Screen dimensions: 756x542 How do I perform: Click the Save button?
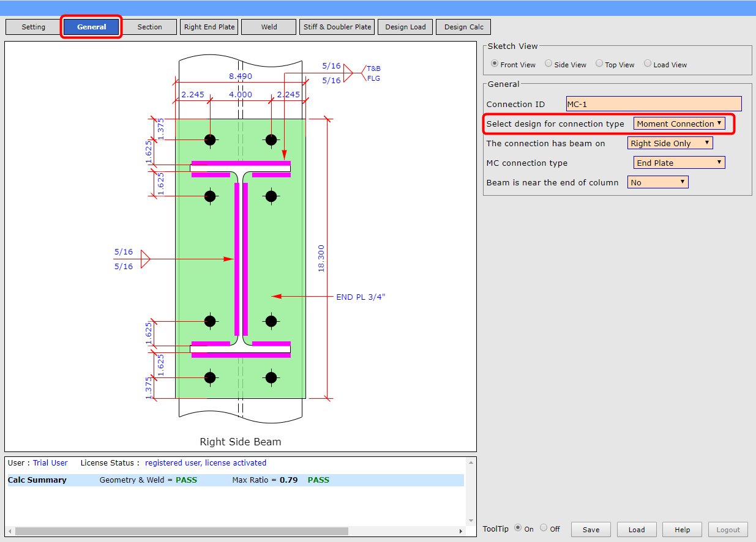click(590, 529)
